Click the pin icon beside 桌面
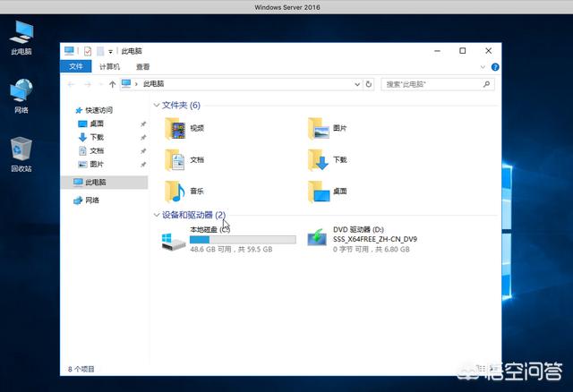This screenshot has height=392, width=573. coord(143,124)
